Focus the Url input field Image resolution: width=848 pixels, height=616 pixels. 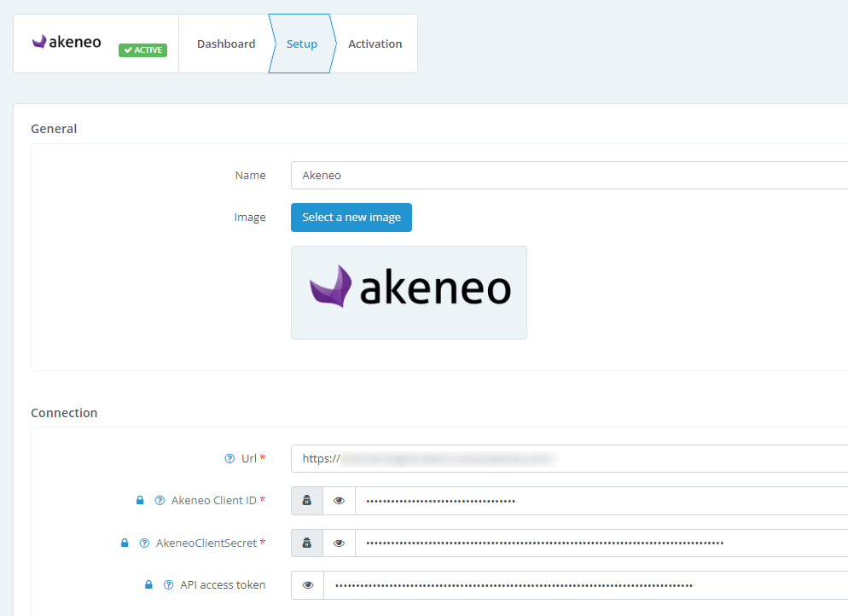(569, 459)
